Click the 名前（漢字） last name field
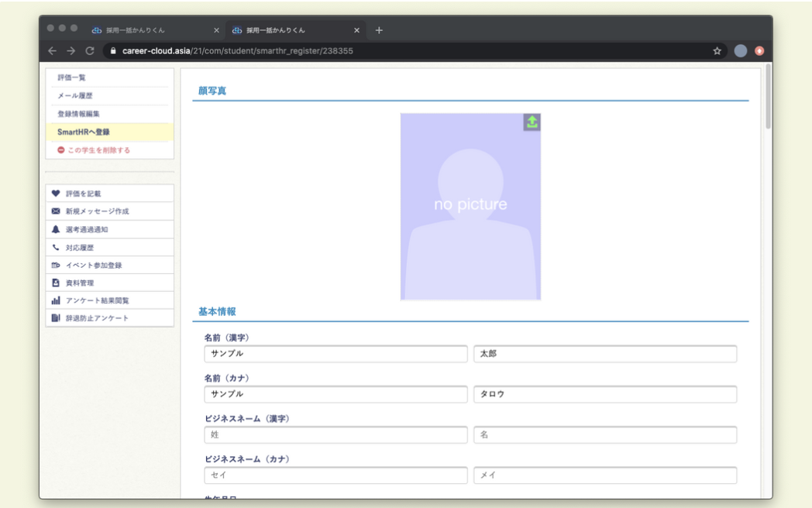This screenshot has height=508, width=812. [x=335, y=354]
